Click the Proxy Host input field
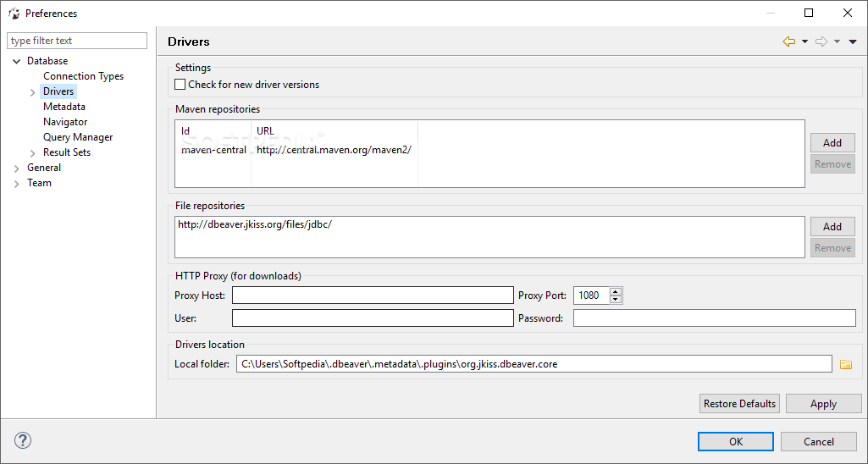This screenshot has width=868, height=464. (x=373, y=296)
